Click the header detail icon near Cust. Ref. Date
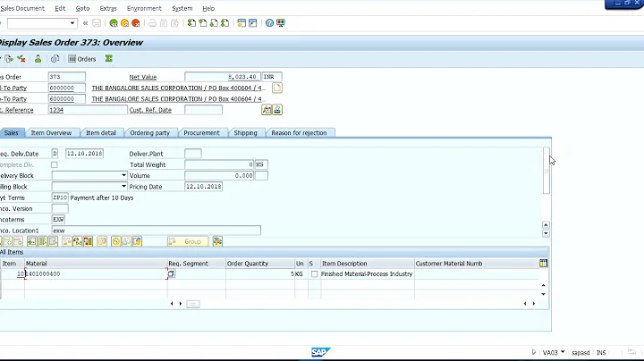This screenshot has height=361, width=644. (267, 110)
